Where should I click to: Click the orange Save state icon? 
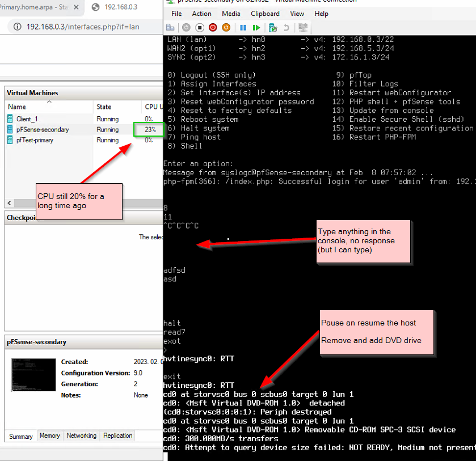pyautogui.click(x=226, y=28)
